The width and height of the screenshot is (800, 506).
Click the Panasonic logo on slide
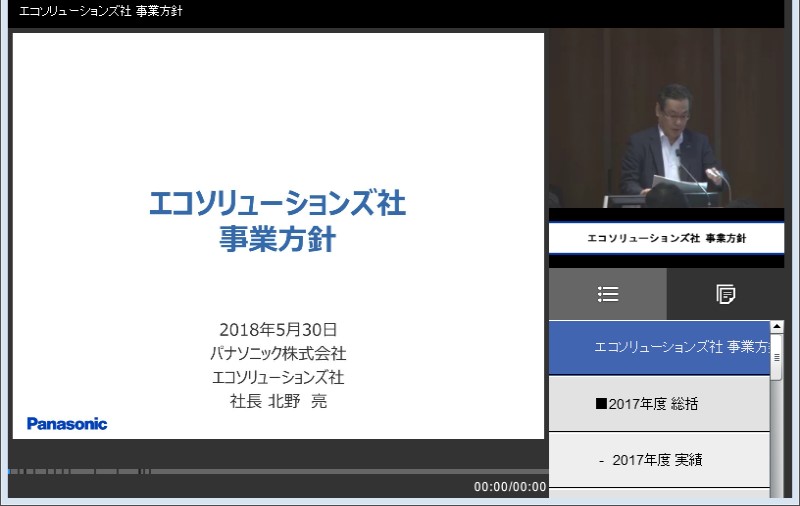coord(67,424)
